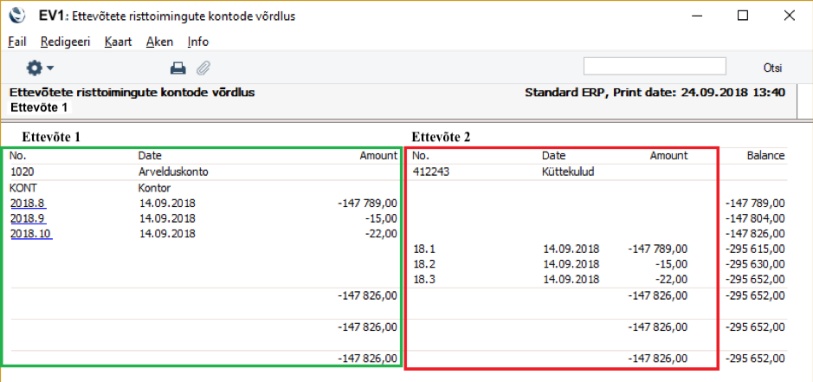Select the -295 615,00 balance value

(x=755, y=249)
